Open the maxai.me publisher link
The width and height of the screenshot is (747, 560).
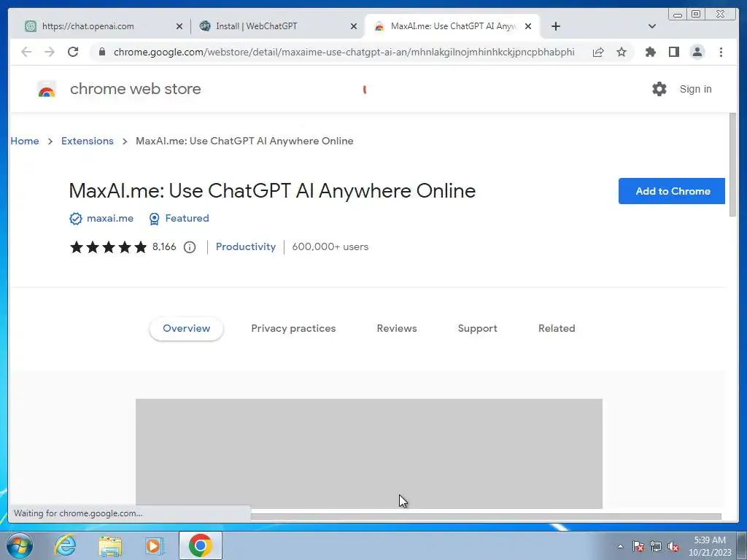coord(110,219)
